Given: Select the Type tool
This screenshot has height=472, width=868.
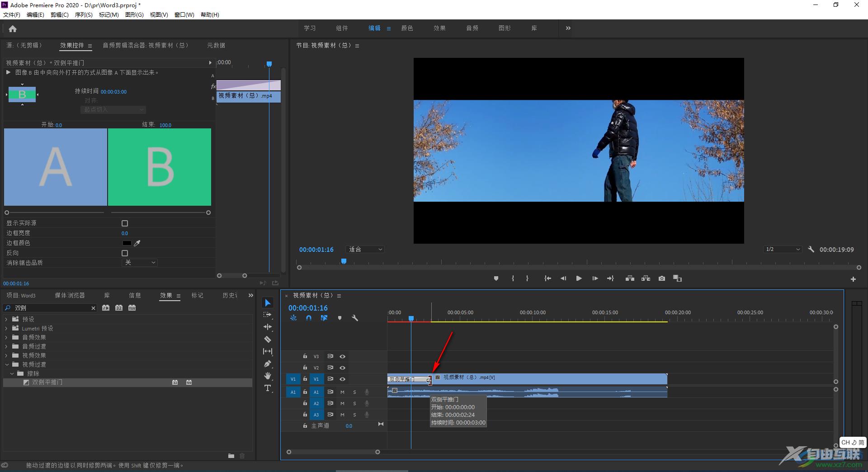Looking at the screenshot, I should [x=268, y=388].
